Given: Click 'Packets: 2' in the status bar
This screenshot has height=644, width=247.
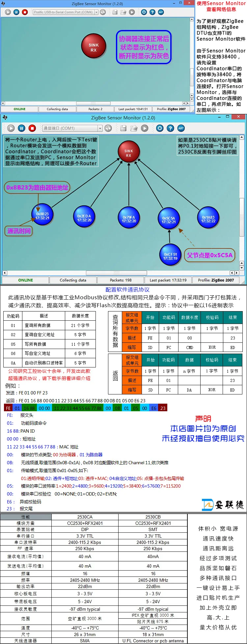Looking at the screenshot, I should point(95,109).
